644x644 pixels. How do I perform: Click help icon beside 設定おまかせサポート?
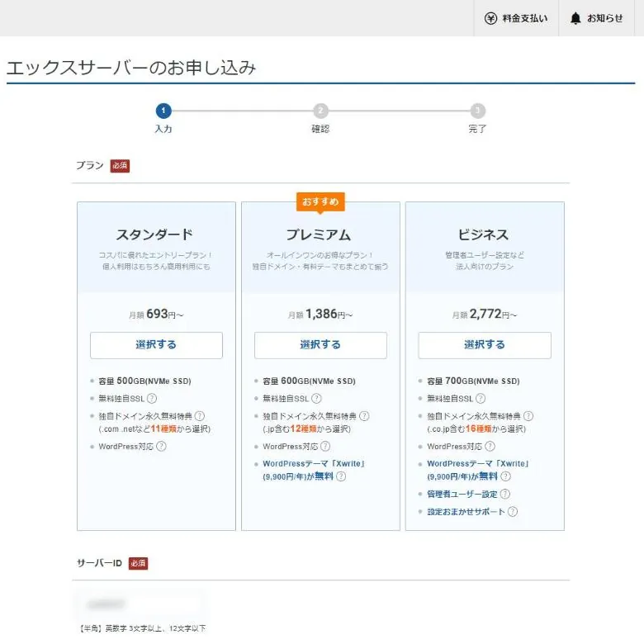pos(513,512)
